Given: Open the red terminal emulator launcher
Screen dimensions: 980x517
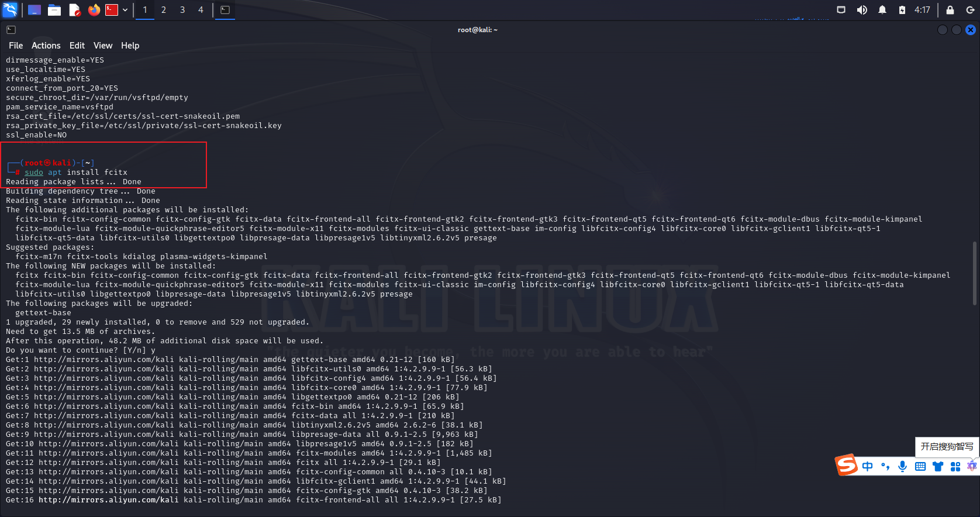Looking at the screenshot, I should pos(112,10).
